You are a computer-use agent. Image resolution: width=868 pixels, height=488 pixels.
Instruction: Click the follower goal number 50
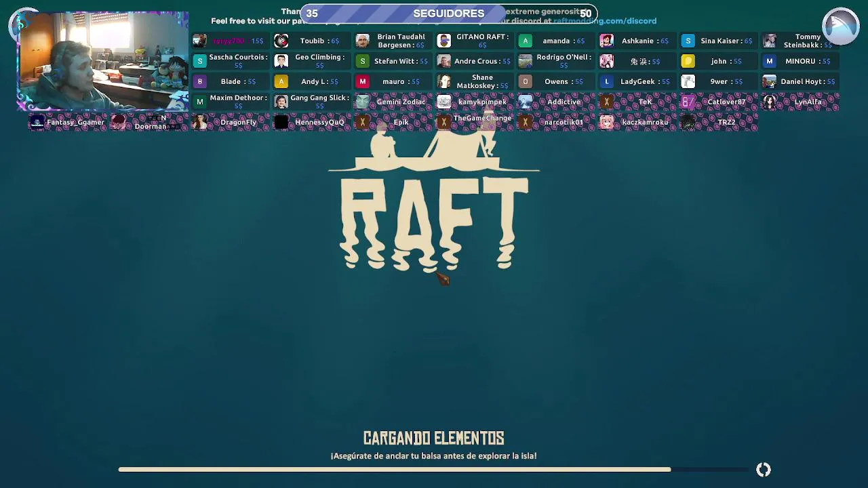pos(586,14)
